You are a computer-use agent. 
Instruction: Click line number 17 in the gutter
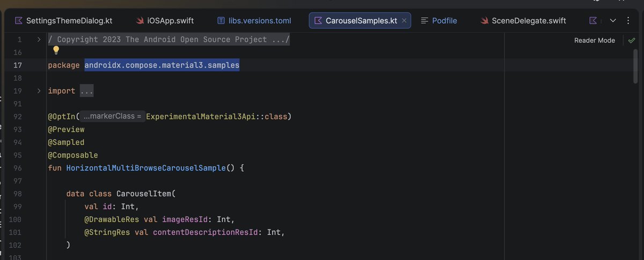(x=18, y=65)
